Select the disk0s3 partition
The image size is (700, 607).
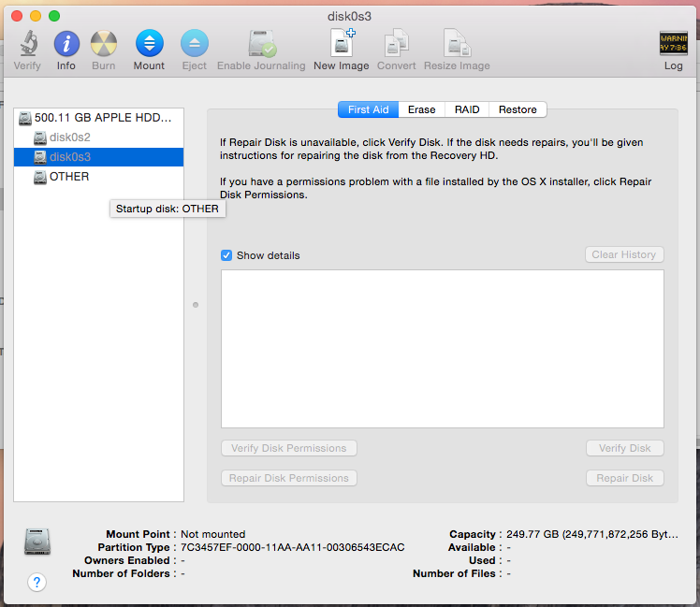point(98,157)
